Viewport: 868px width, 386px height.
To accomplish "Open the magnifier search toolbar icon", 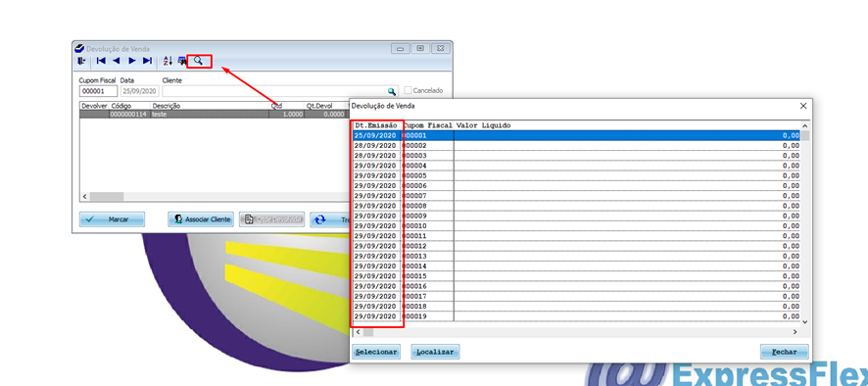I will [x=198, y=61].
